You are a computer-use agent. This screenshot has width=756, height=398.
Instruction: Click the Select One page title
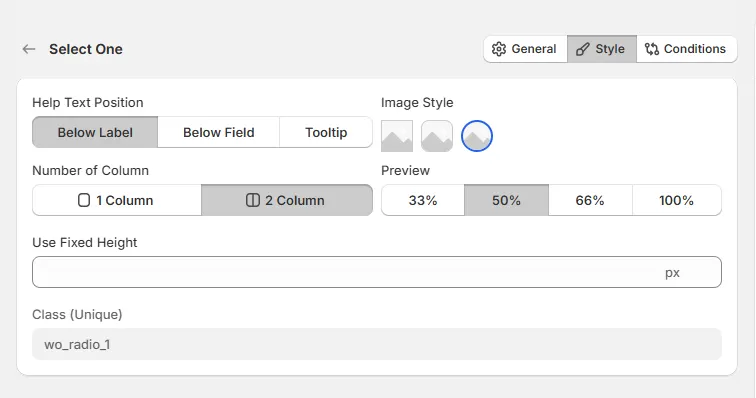(x=86, y=49)
